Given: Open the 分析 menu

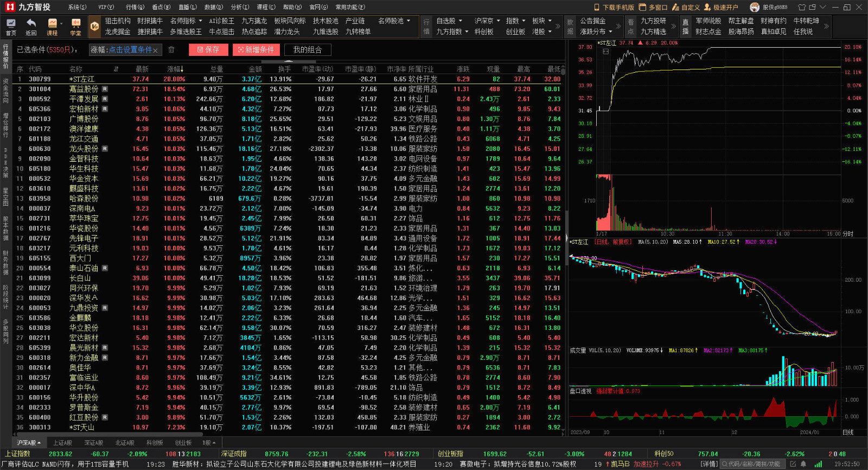Looking at the screenshot, I should click(x=240, y=7).
